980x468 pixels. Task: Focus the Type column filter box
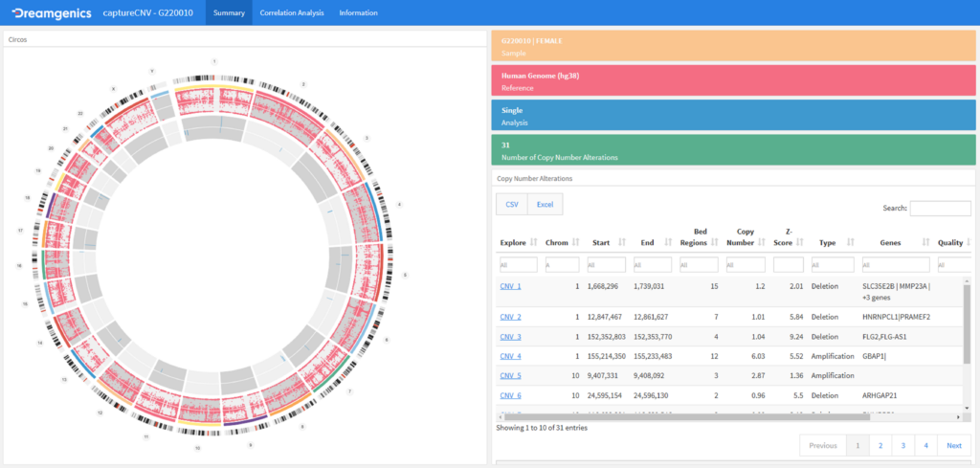click(x=831, y=264)
